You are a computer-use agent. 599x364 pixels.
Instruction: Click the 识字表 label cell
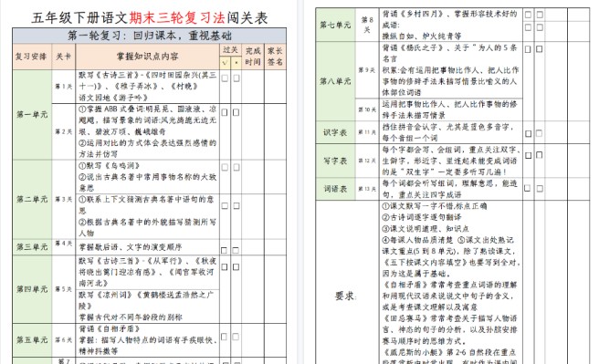point(335,132)
